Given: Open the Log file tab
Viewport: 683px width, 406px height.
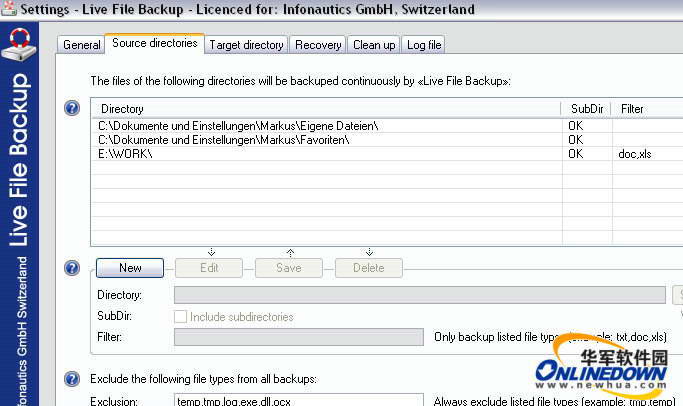Looking at the screenshot, I should point(424,45).
